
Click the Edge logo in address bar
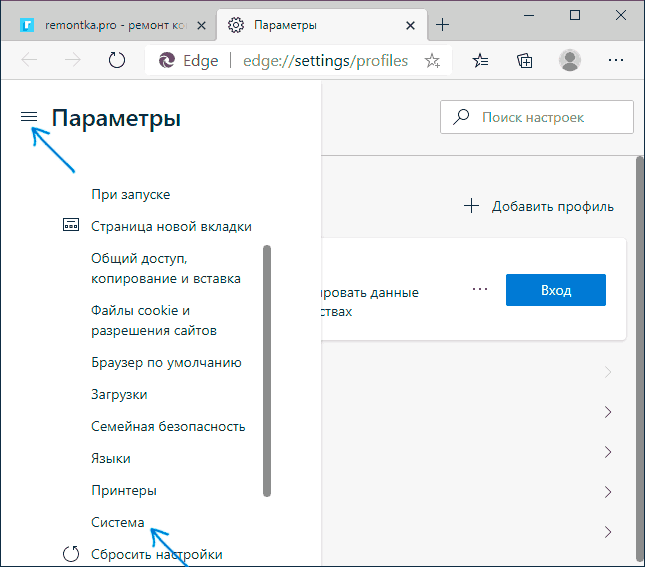click(x=167, y=60)
